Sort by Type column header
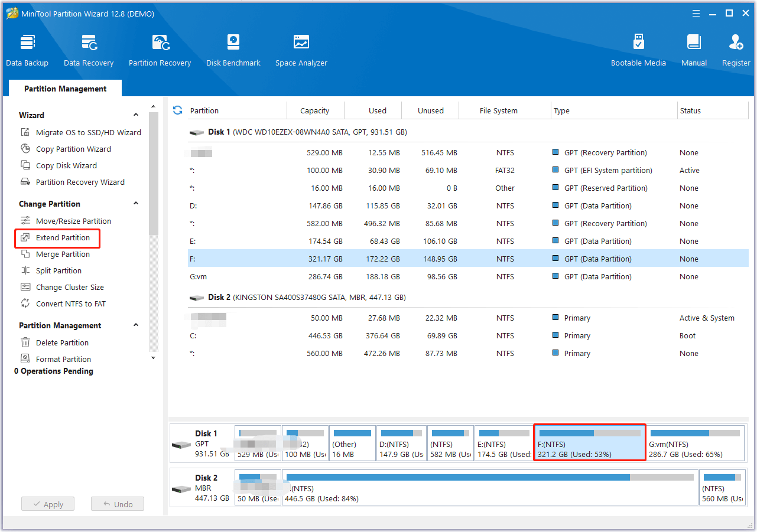757x532 pixels. (614, 110)
